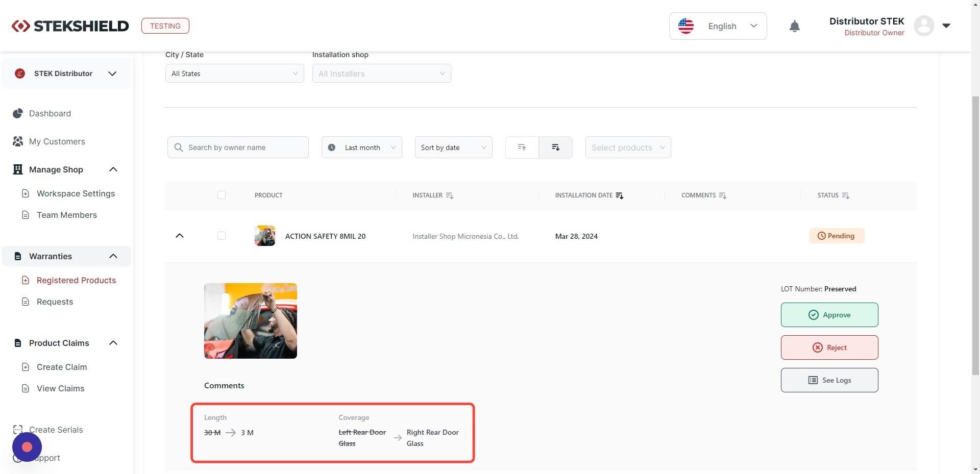Reject the warranty registration

(829, 347)
